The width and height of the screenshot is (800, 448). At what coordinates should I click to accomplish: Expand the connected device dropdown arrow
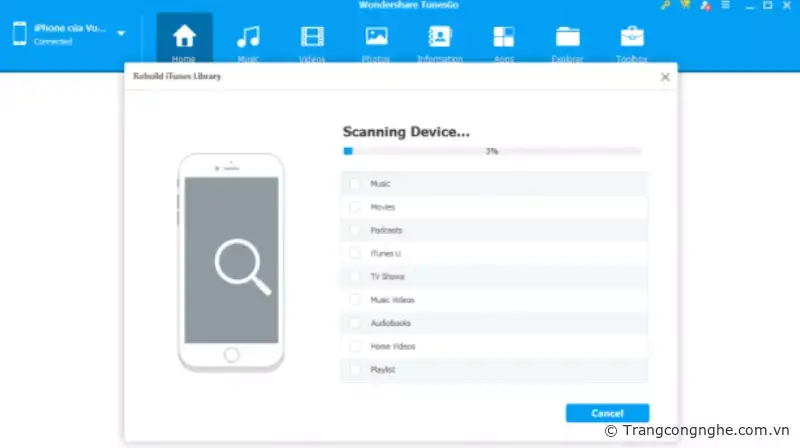coord(121,33)
